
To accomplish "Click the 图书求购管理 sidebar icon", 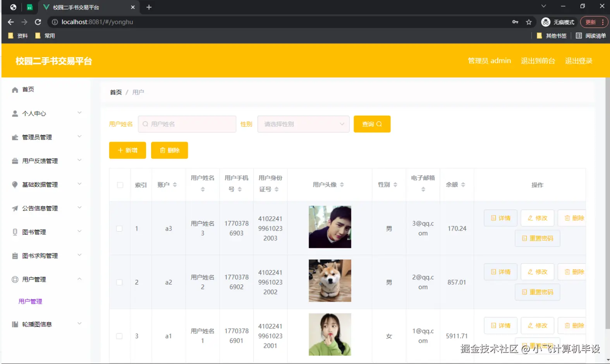I will click(x=15, y=256).
